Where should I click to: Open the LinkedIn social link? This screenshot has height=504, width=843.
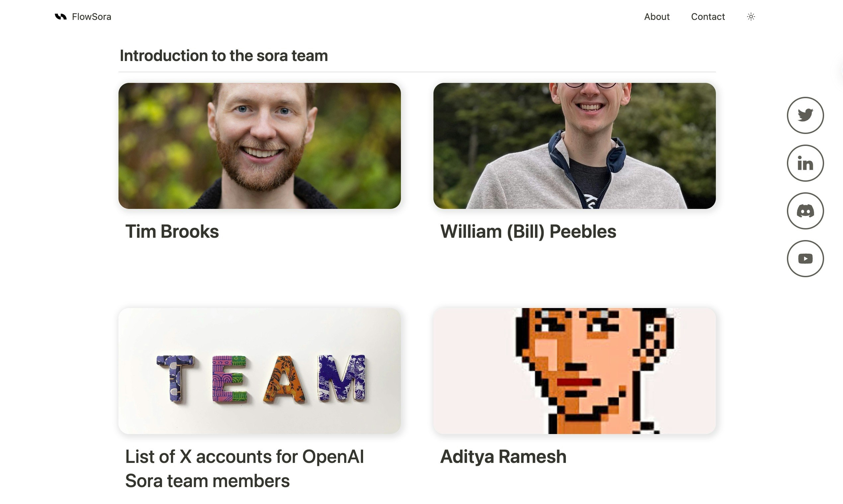(805, 163)
